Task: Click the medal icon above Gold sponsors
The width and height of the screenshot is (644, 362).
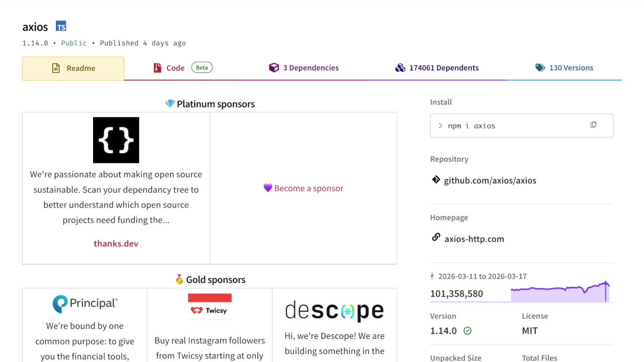Action: (x=179, y=279)
